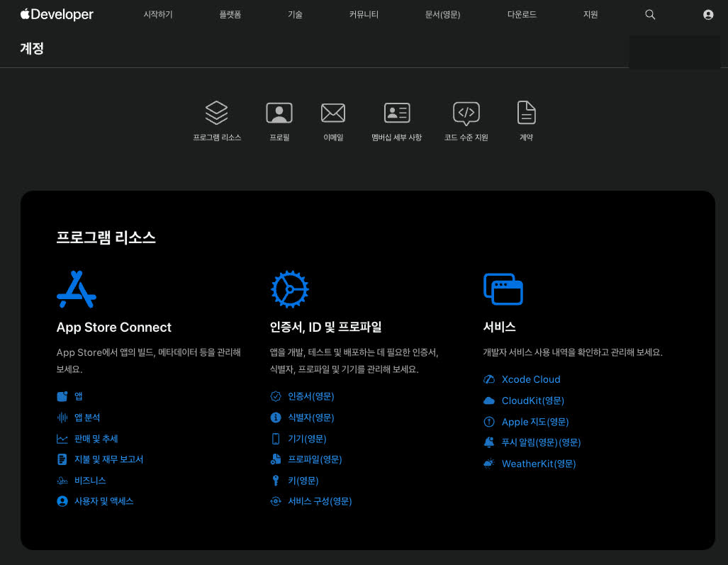Click the App Store Connect heading
728x565 pixels.
click(113, 328)
